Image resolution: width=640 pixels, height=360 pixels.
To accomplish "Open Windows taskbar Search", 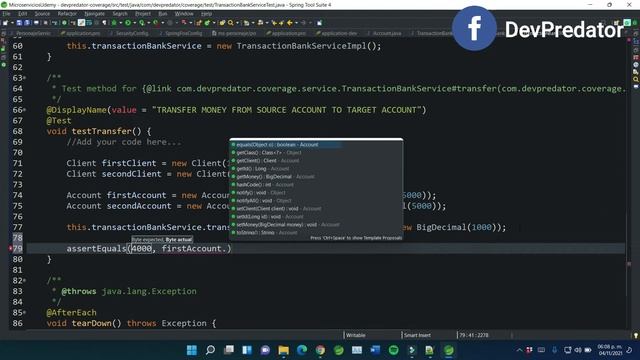I will click(210, 350).
